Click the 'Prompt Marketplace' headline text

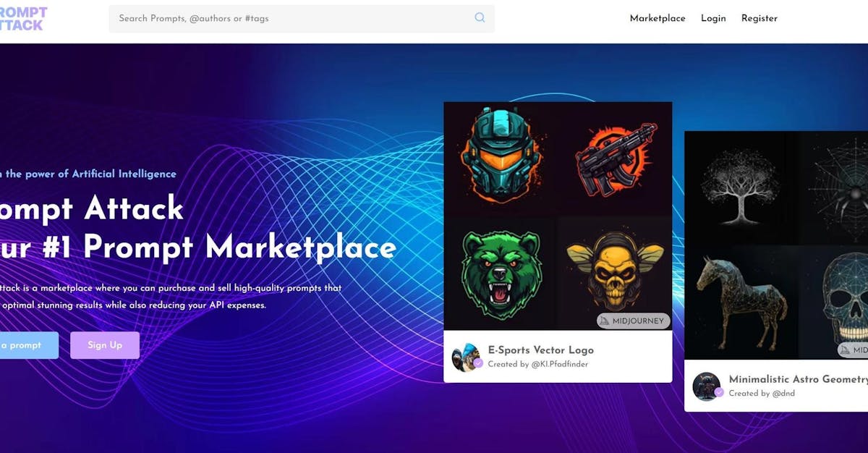click(239, 248)
